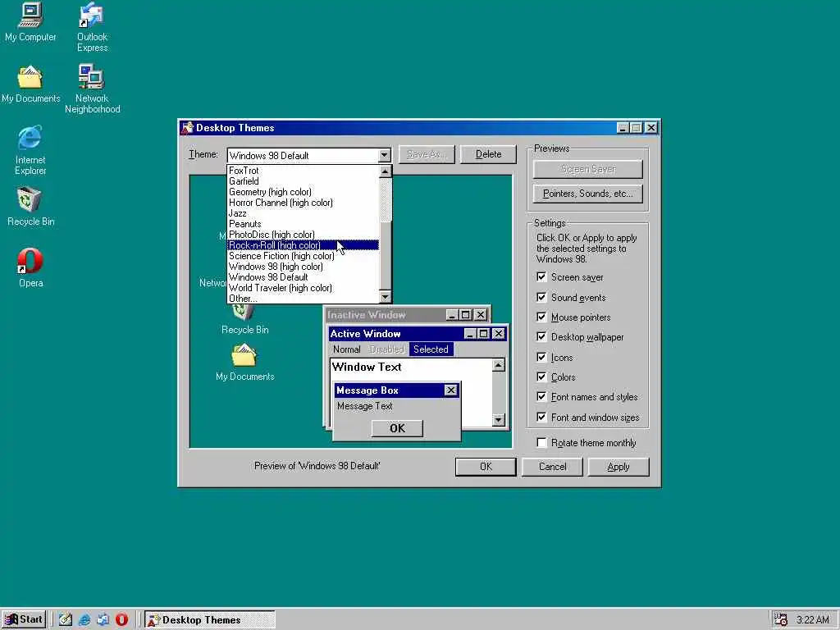
Task: Click Desktop Themes title bar icon
Action: pyautogui.click(x=188, y=127)
